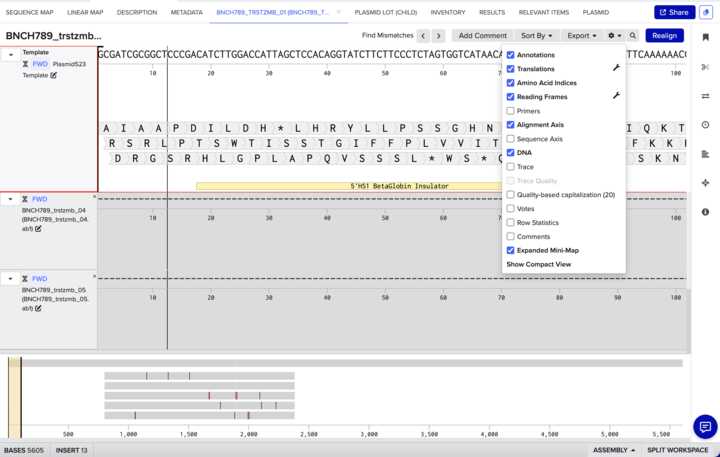Enable the Trace checkbox
The image size is (720, 457).
click(x=510, y=167)
